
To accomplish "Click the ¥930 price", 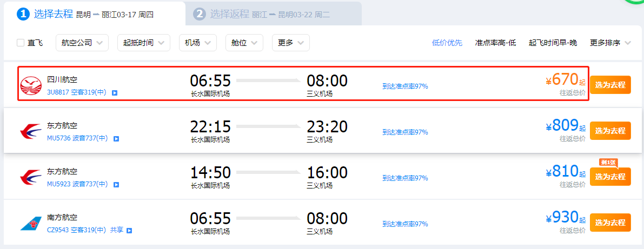I will tap(566, 217).
